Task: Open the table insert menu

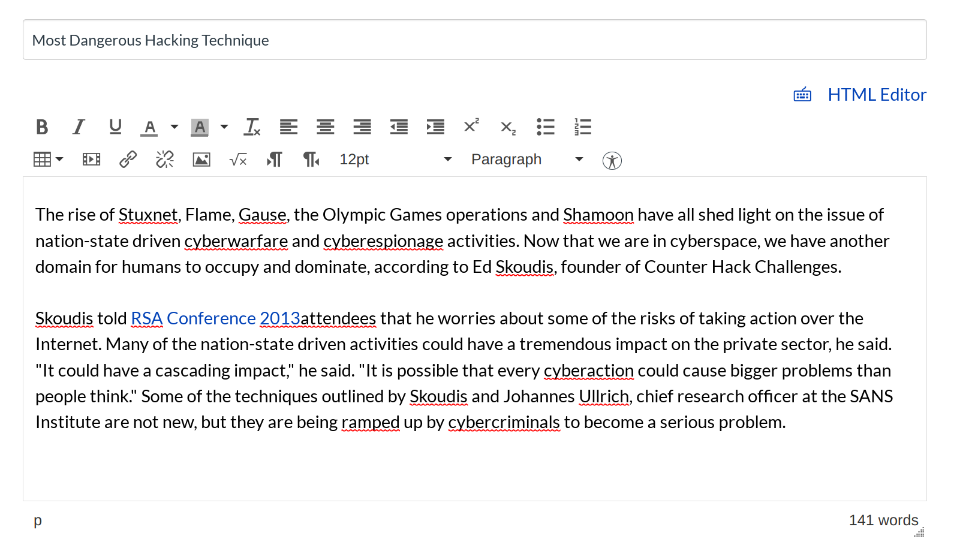Action: tap(48, 159)
